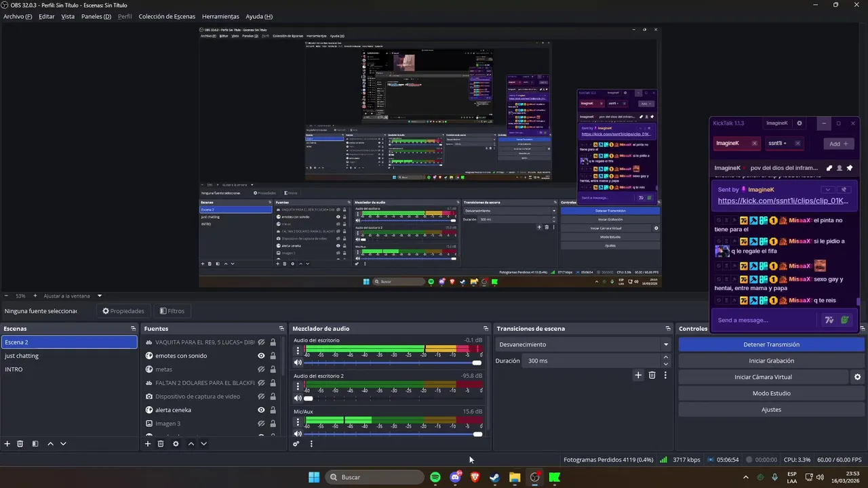Click Iniciar Cámara Virtual button
This screenshot has height=488, width=868.
click(x=763, y=377)
